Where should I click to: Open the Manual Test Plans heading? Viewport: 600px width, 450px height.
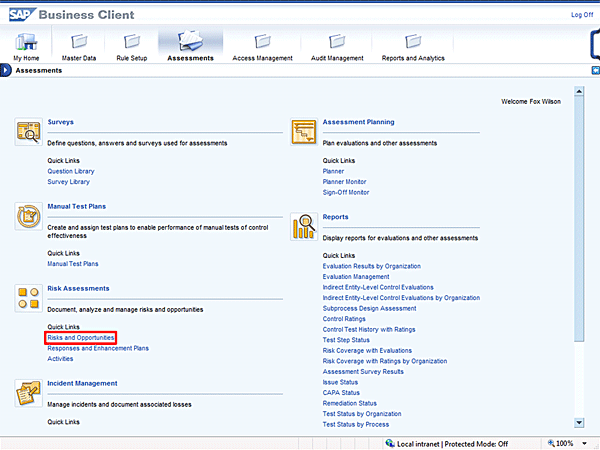pos(77,207)
